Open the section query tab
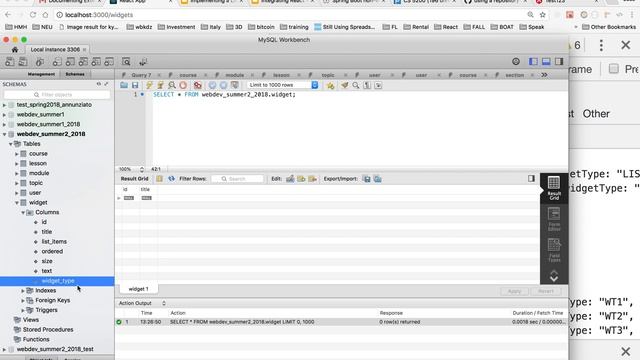Screen dimensions: 640x360 514,75
